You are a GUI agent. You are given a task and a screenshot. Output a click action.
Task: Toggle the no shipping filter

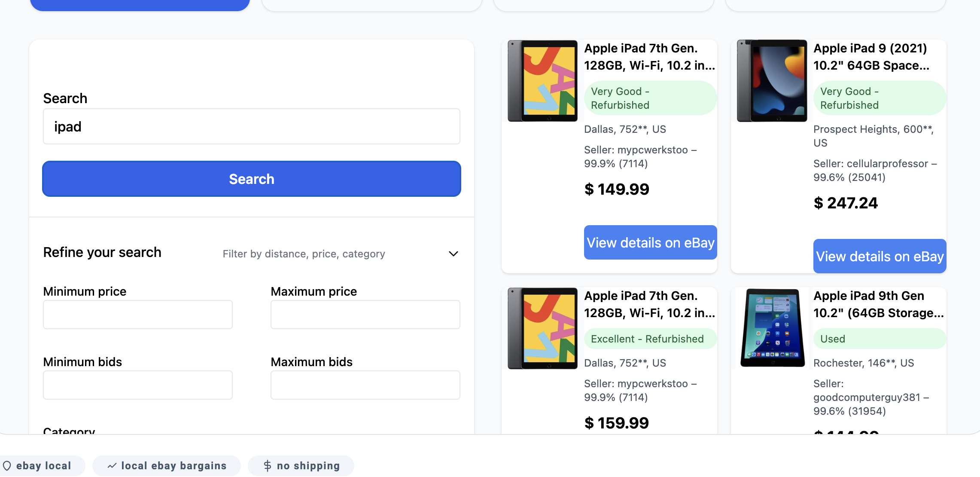pos(301,465)
